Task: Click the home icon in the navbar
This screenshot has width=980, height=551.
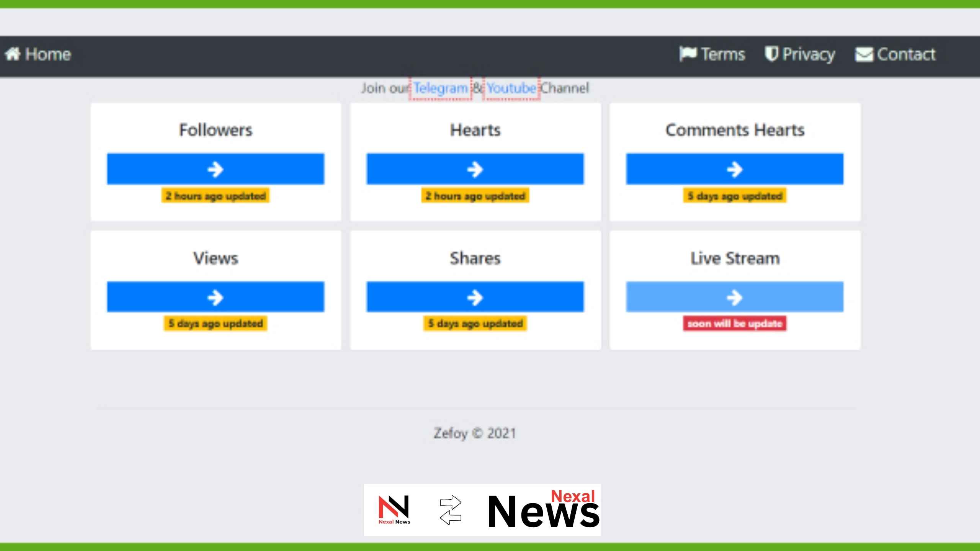Action: [13, 54]
